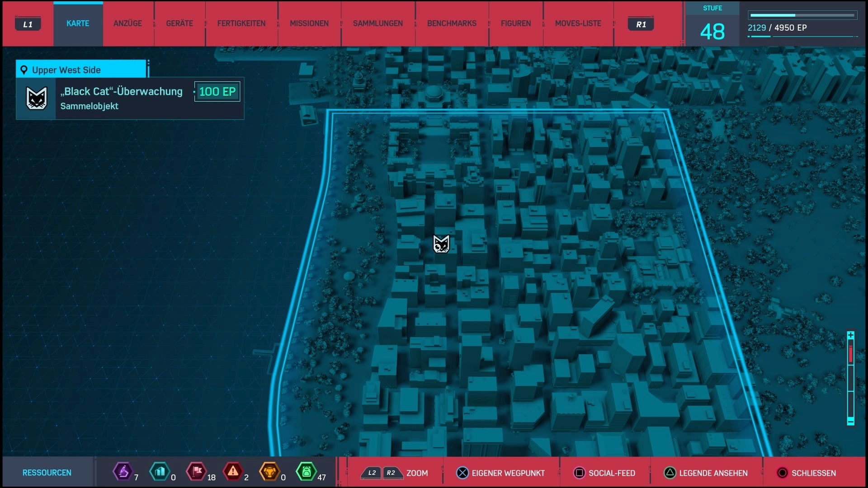Click the Stufe 48 level indicator
The height and width of the screenshot is (488, 868).
click(x=712, y=25)
